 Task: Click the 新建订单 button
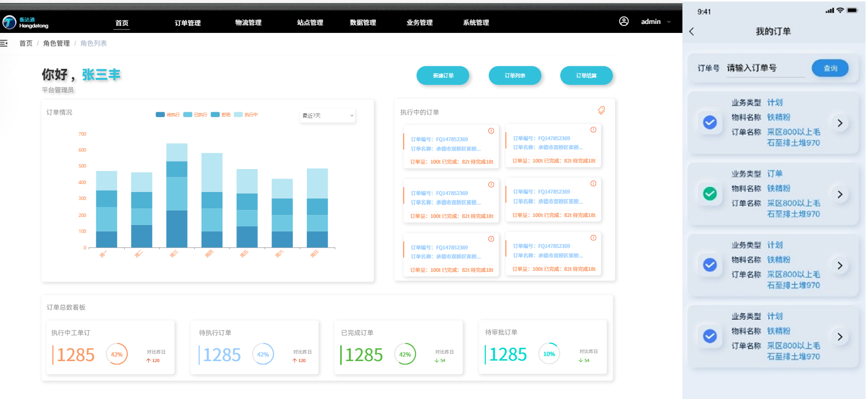[442, 76]
